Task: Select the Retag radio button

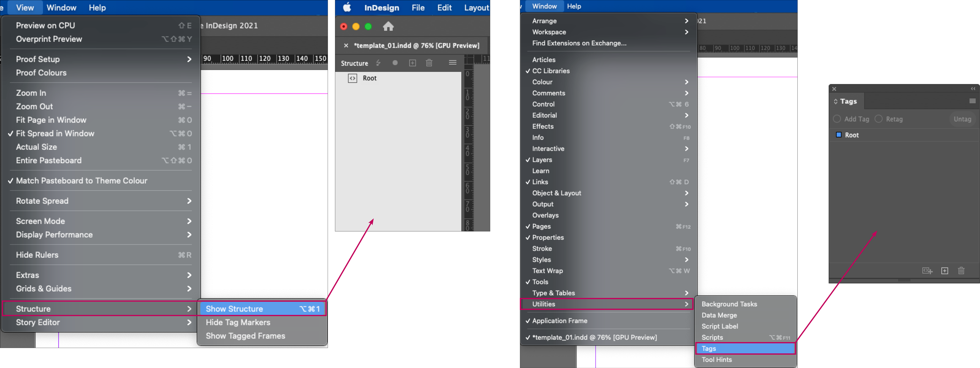Action: pos(879,119)
